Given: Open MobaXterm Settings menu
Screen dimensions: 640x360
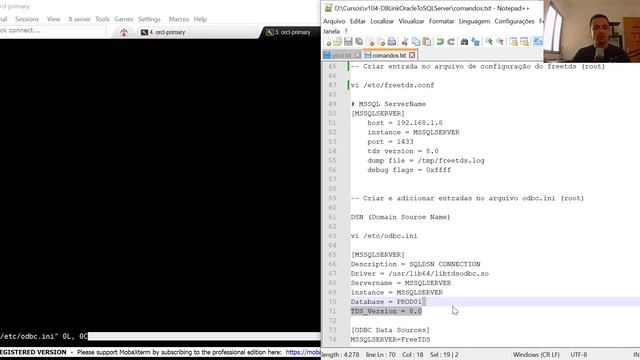Looking at the screenshot, I should 149,19.
